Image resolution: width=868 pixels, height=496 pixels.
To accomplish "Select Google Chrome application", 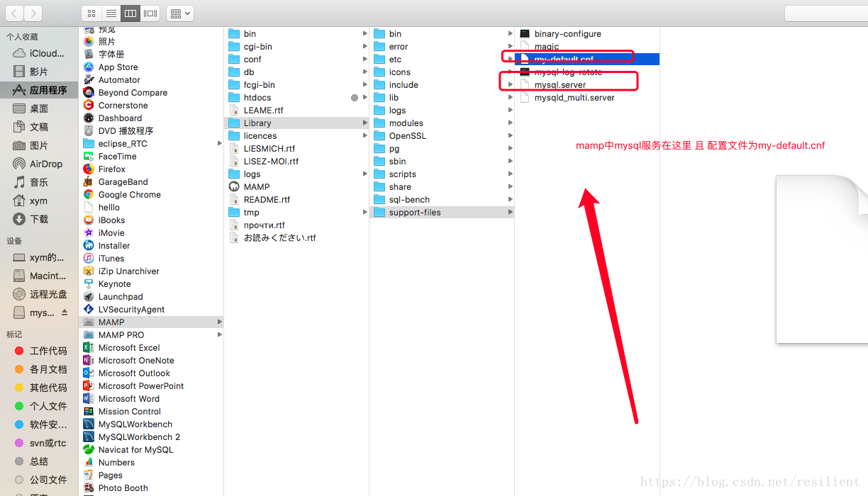I will coord(151,195).
